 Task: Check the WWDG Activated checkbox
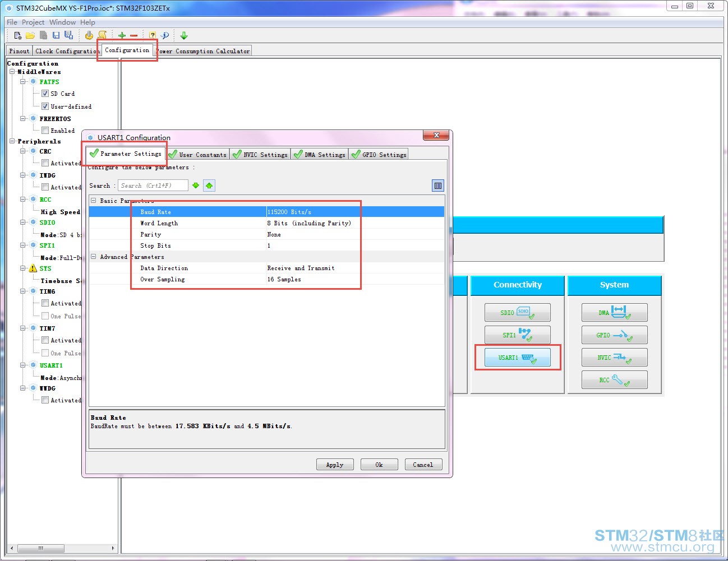coord(45,400)
